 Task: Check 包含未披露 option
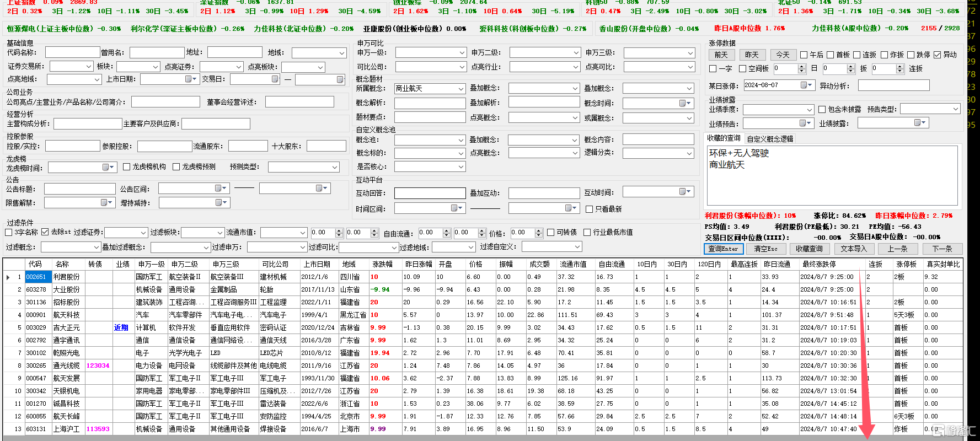822,109
